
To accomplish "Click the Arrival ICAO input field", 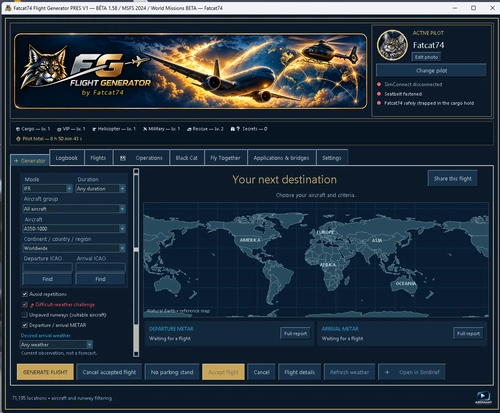I will (x=100, y=267).
